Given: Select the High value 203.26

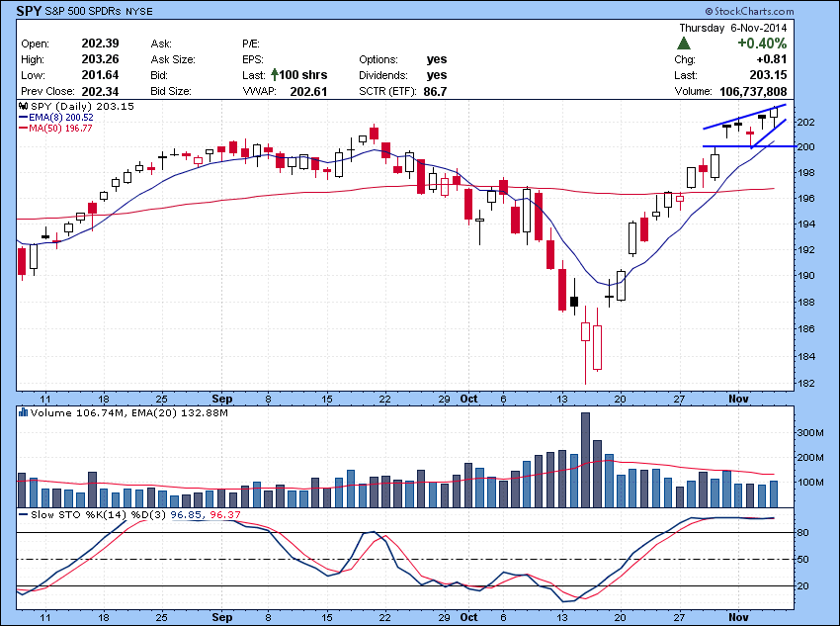Looking at the screenshot, I should [100, 59].
